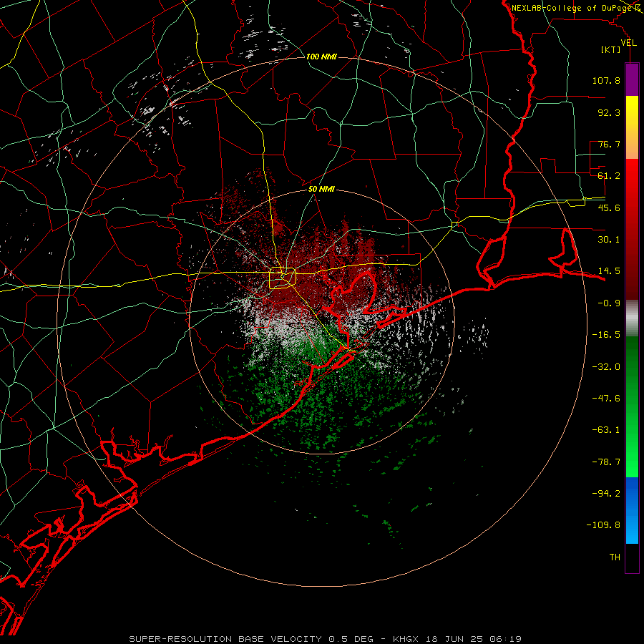Click the -16.5 legend value
Image resolution: width=644 pixels, height=644 pixels.
(606, 335)
